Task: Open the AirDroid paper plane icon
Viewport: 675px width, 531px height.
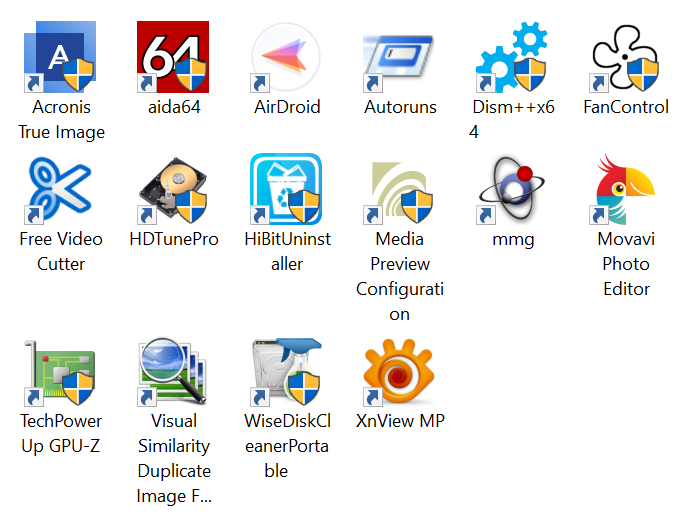Action: (x=286, y=57)
